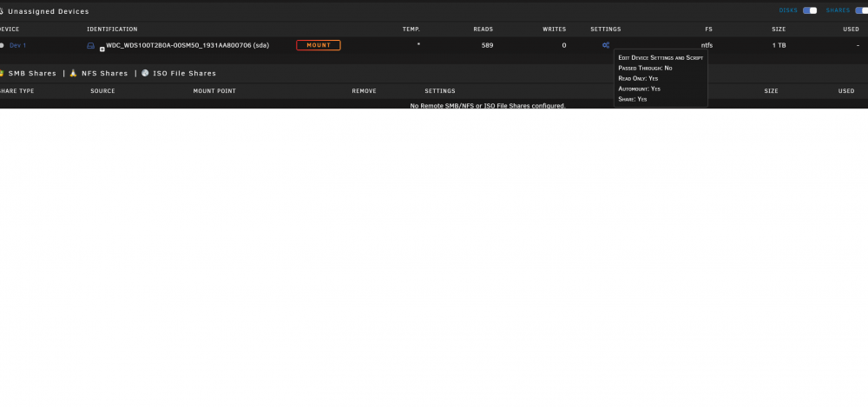Screen dimensions: 868x407
Task: Open NFS Shares section heading
Action: [105, 73]
